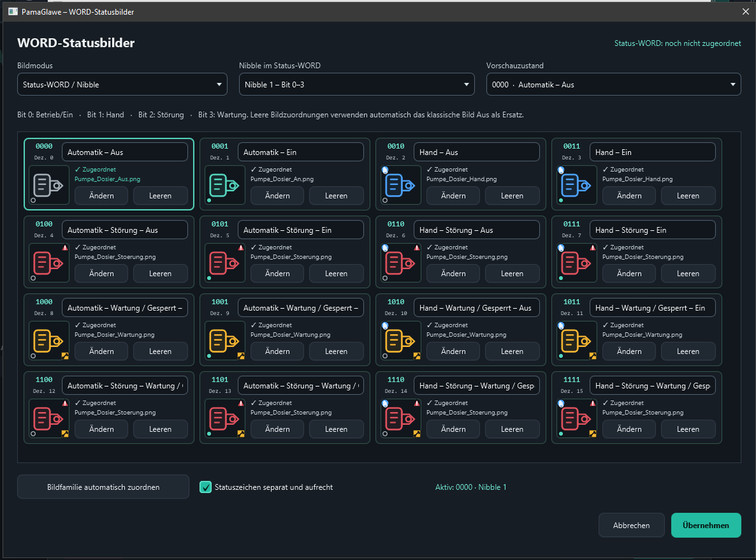Open the Bildmodus dropdown

[x=122, y=84]
